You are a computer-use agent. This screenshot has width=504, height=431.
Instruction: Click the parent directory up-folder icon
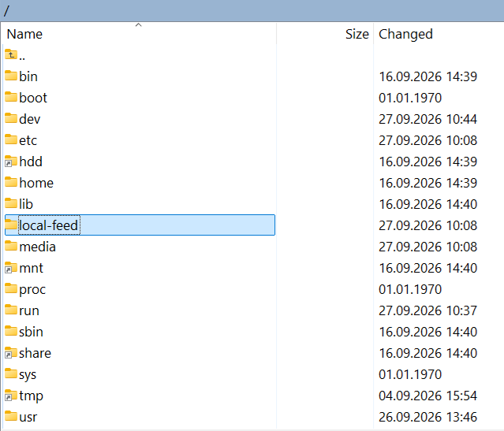pyautogui.click(x=11, y=54)
